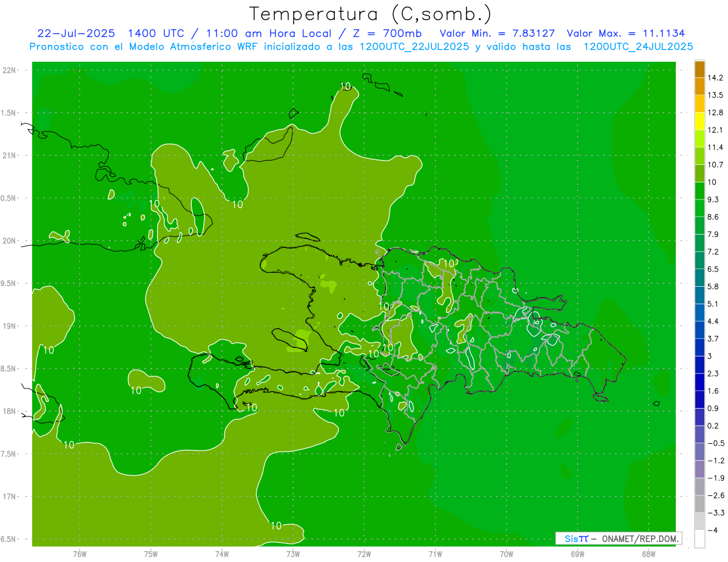Screen dimensions: 728x562
Task: Click the '10.7' colorbar label
Action: tap(715, 165)
